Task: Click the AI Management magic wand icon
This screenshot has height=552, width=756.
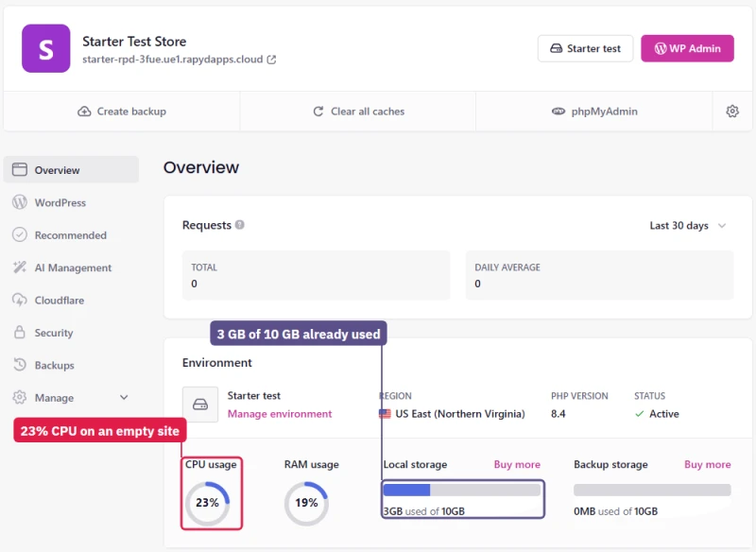Action: 20,267
